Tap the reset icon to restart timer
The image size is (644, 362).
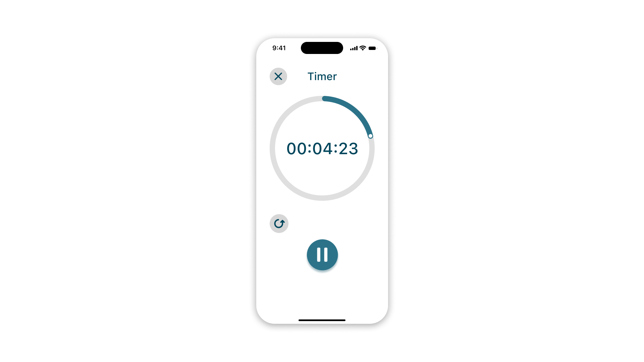pyautogui.click(x=279, y=223)
